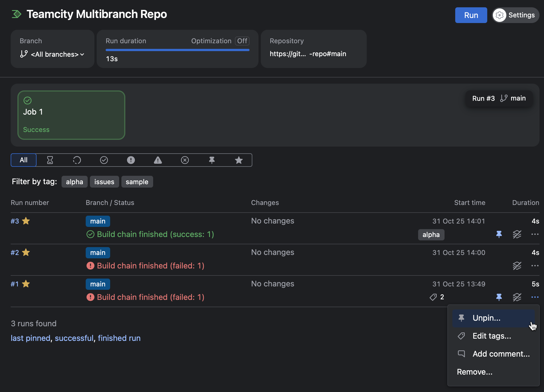
Task: Filter runs by failed status (exclamation icon)
Action: [x=131, y=160]
